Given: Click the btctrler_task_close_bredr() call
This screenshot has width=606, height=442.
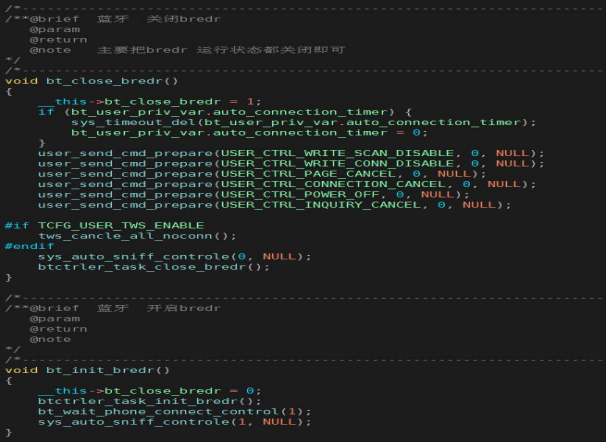Looking at the screenshot, I should [x=154, y=267].
